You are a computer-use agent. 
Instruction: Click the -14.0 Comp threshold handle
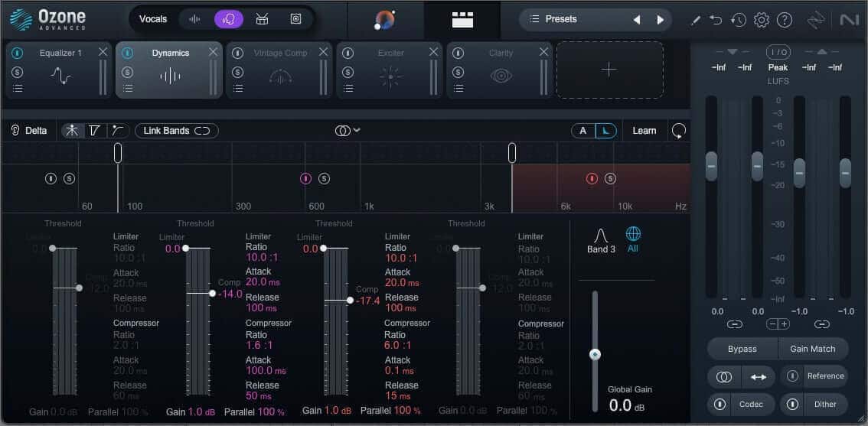pos(212,293)
